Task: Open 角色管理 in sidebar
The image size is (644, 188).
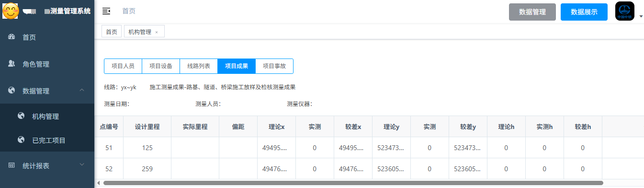Action: [47, 64]
